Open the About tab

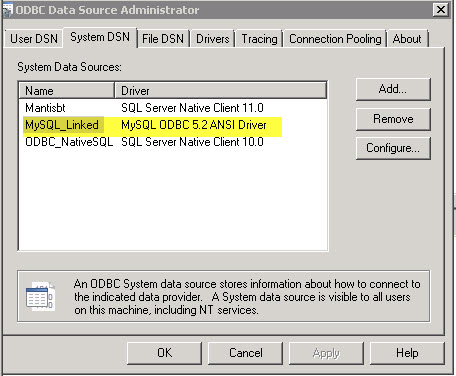[407, 39]
